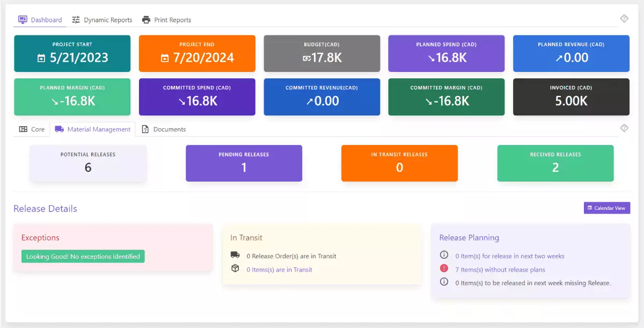
Task: Click the red alert icon beside 7 Items
Action: click(x=444, y=268)
